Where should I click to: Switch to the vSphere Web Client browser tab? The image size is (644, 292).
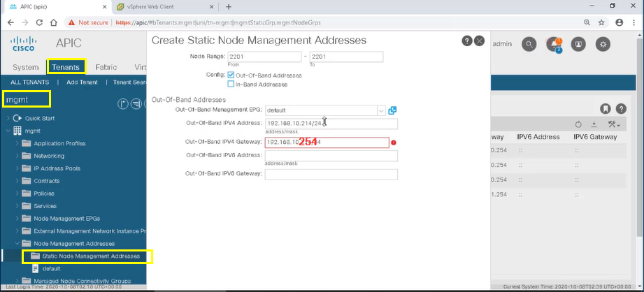click(164, 7)
